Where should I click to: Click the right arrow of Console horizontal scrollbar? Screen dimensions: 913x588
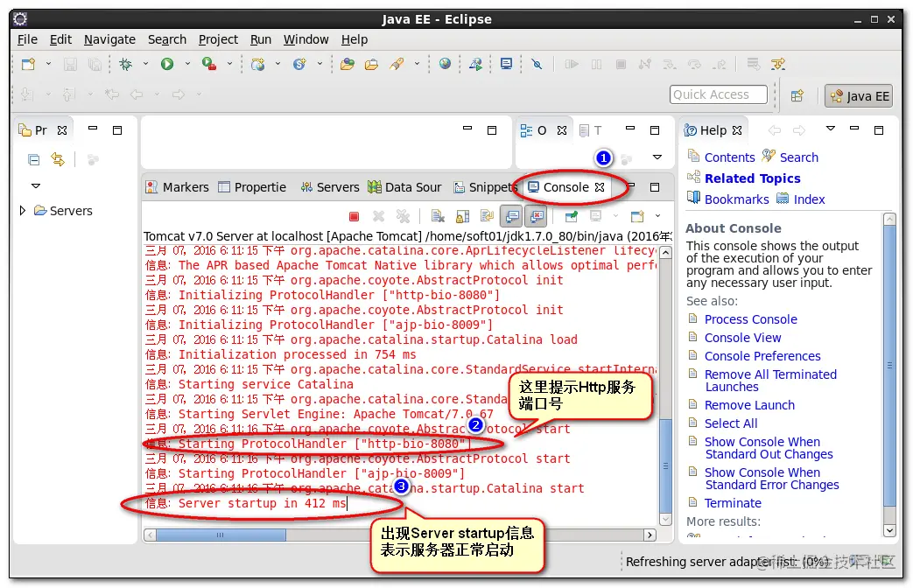pos(650,535)
